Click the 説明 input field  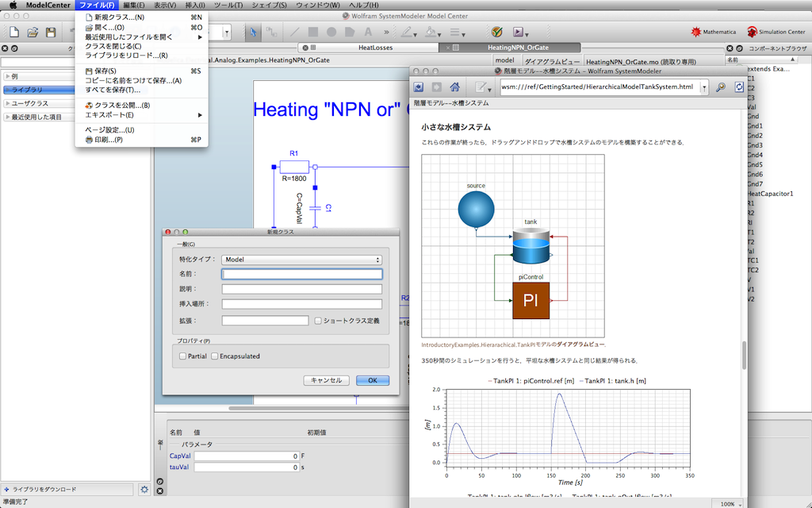pos(302,289)
